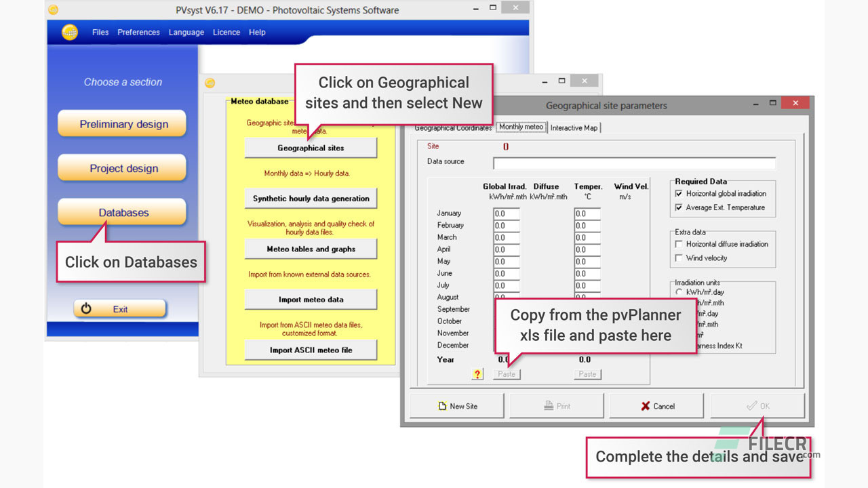This screenshot has height=488, width=868.
Task: Enable Wind velocity checkbox
Action: (x=679, y=258)
